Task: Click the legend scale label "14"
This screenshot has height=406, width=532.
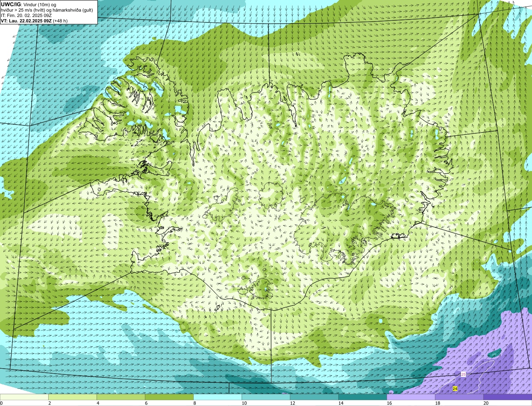Action: [340, 403]
